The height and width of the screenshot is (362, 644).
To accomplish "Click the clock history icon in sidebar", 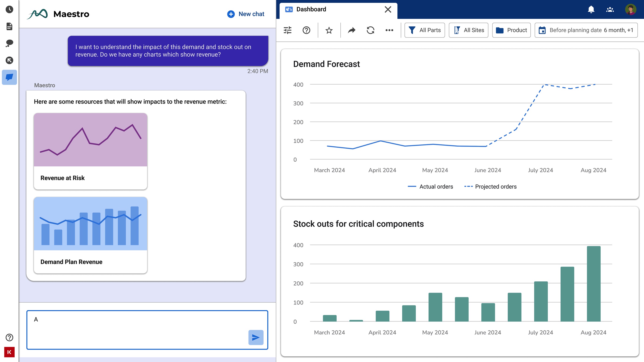I will 9,9.
